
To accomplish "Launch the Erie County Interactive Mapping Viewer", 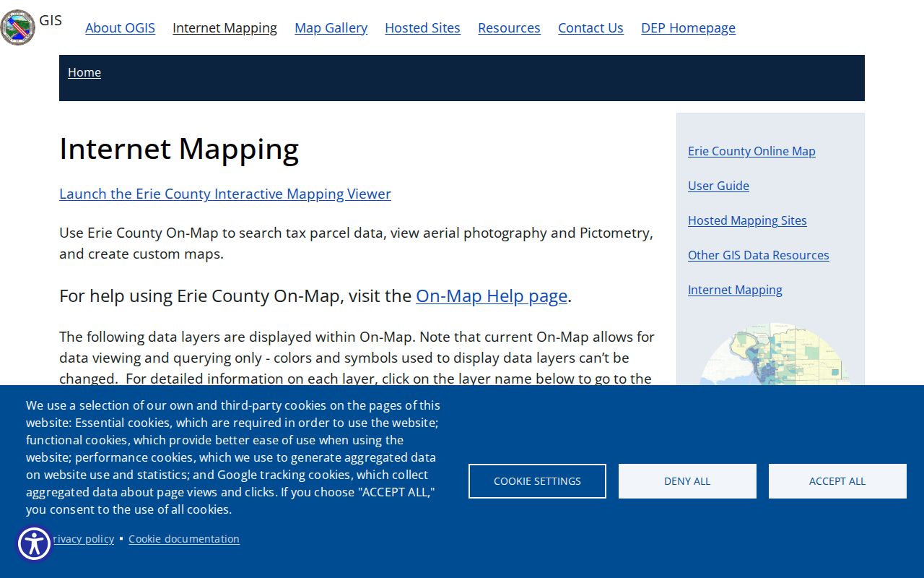I will pos(225,194).
